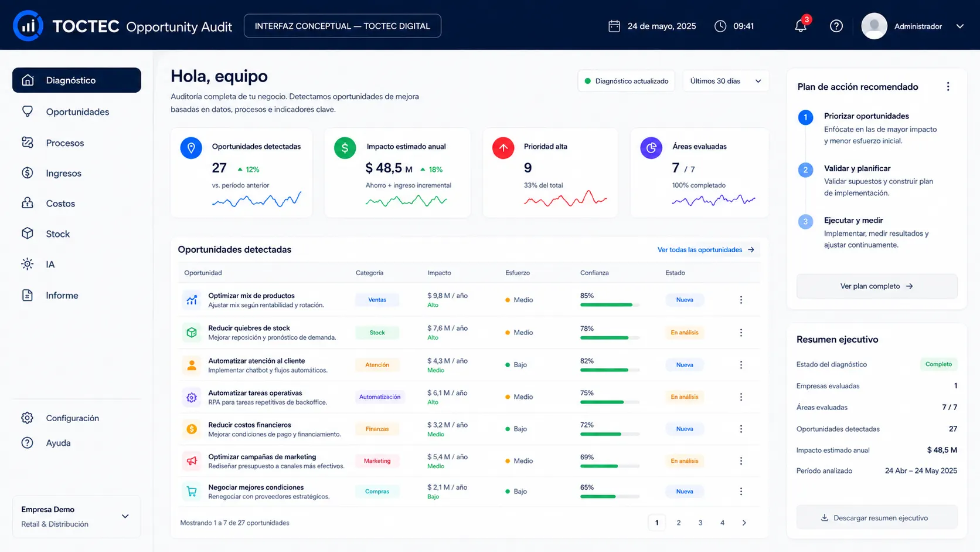Click the 85% confidence progress bar
The image size is (980, 552).
pyautogui.click(x=610, y=305)
